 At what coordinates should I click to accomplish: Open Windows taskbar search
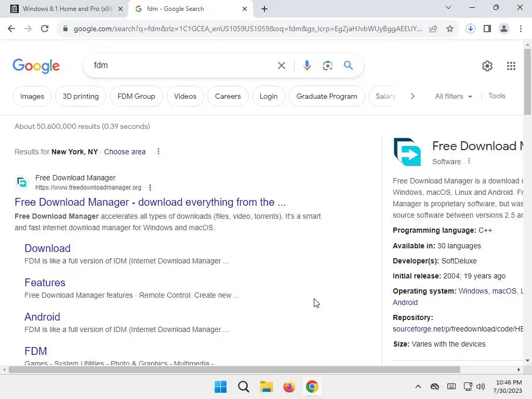pos(243,387)
